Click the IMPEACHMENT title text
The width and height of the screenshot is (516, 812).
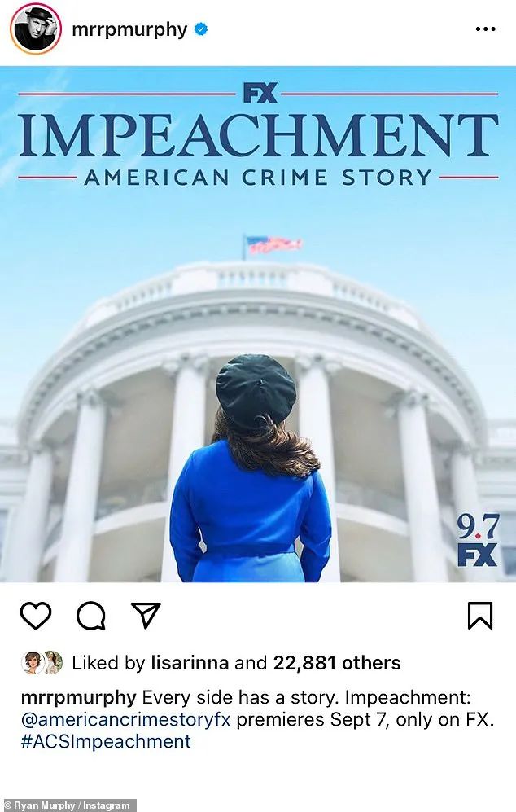click(x=258, y=136)
